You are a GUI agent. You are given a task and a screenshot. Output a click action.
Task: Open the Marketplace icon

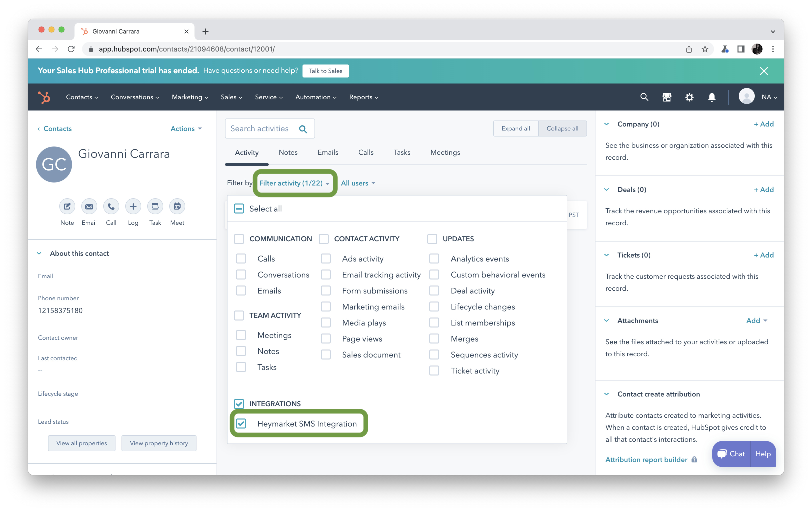coord(667,97)
